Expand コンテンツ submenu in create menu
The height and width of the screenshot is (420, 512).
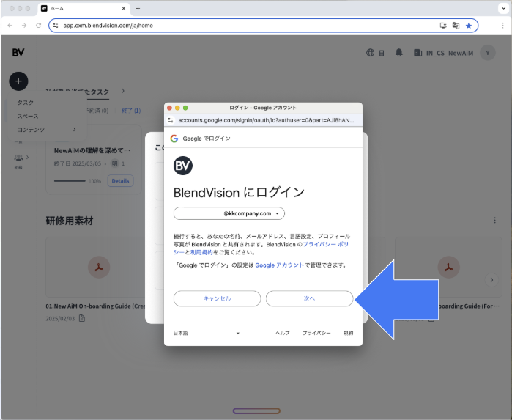[x=47, y=130]
